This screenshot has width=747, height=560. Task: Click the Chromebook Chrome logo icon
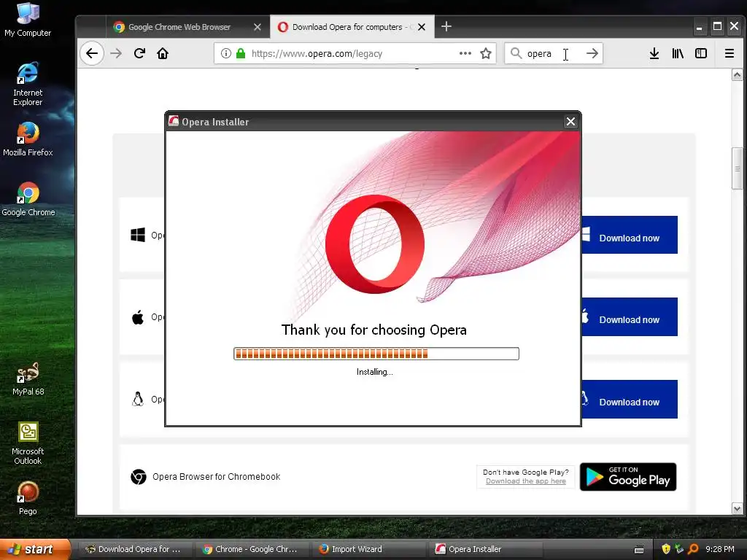point(138,477)
